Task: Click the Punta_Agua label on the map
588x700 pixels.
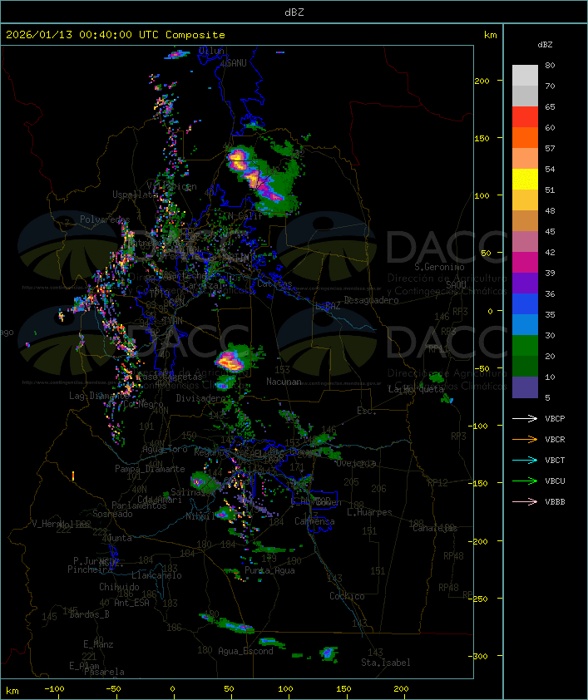Action: [x=270, y=570]
